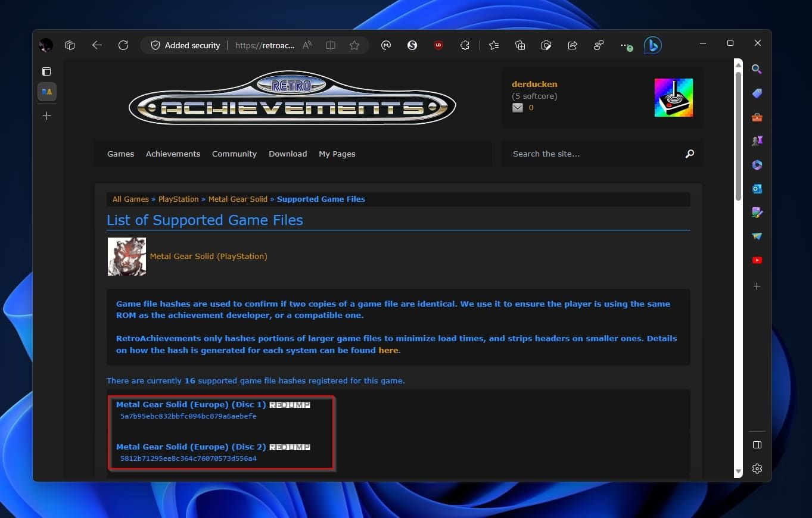Start a Web Capture screenshot
The height and width of the screenshot is (518, 812).
tap(546, 45)
